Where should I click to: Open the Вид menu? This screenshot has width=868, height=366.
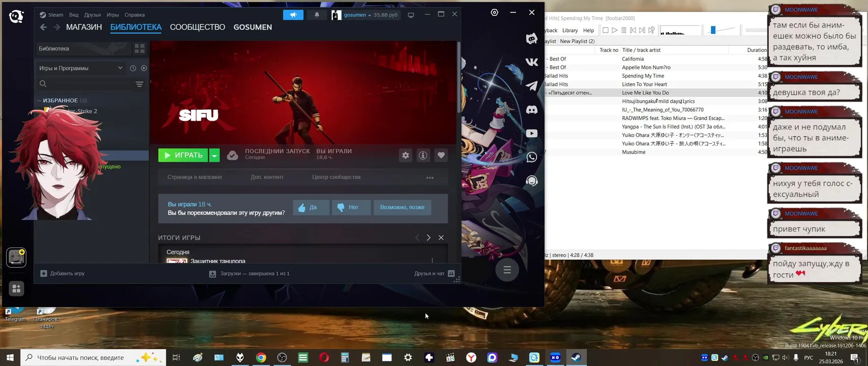(74, 15)
